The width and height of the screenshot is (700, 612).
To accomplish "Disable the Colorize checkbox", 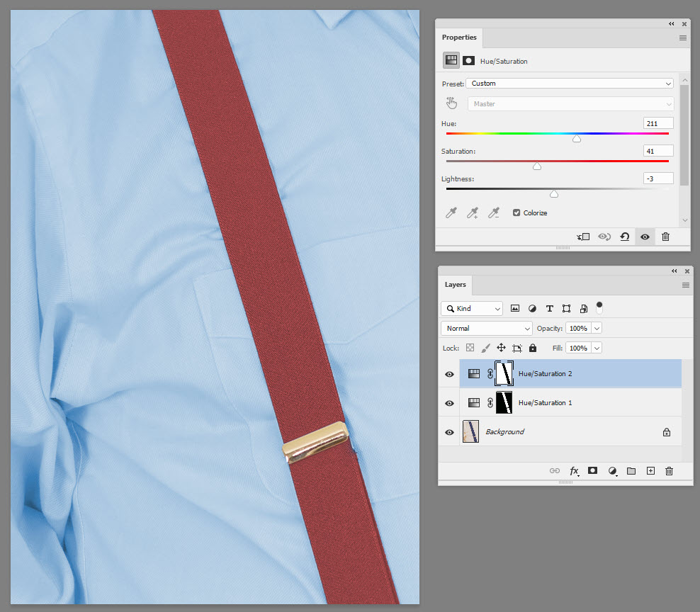I will [514, 212].
